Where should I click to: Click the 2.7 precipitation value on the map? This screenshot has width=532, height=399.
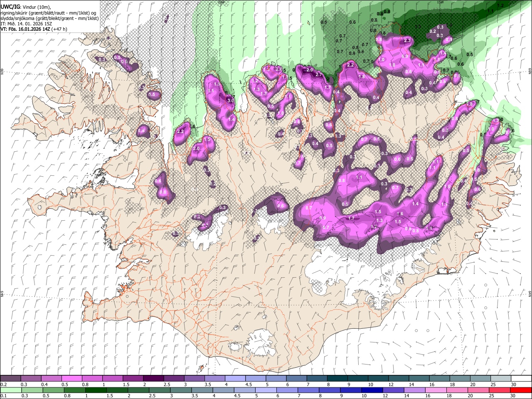pyautogui.click(x=319, y=75)
